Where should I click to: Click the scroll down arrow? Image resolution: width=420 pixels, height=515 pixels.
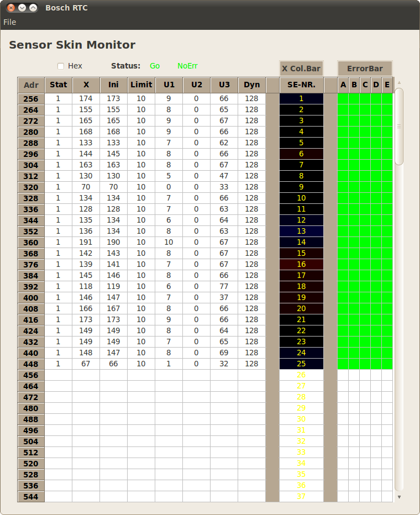(x=399, y=497)
